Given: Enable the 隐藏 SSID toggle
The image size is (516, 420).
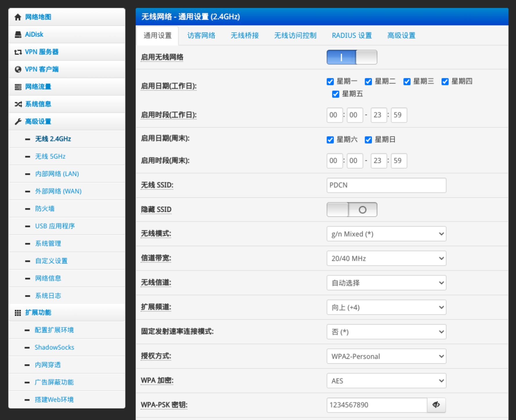Looking at the screenshot, I should 352,210.
